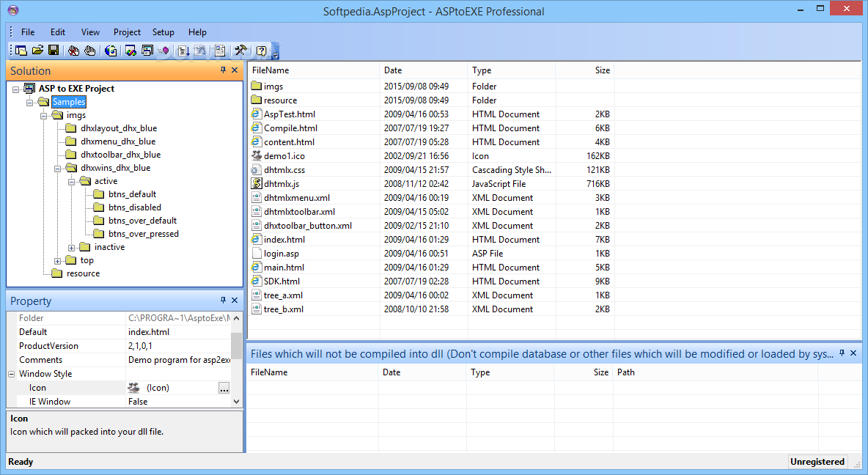The height and width of the screenshot is (475, 868).
Task: Click the colorful window toolbar icon
Action: (x=130, y=51)
